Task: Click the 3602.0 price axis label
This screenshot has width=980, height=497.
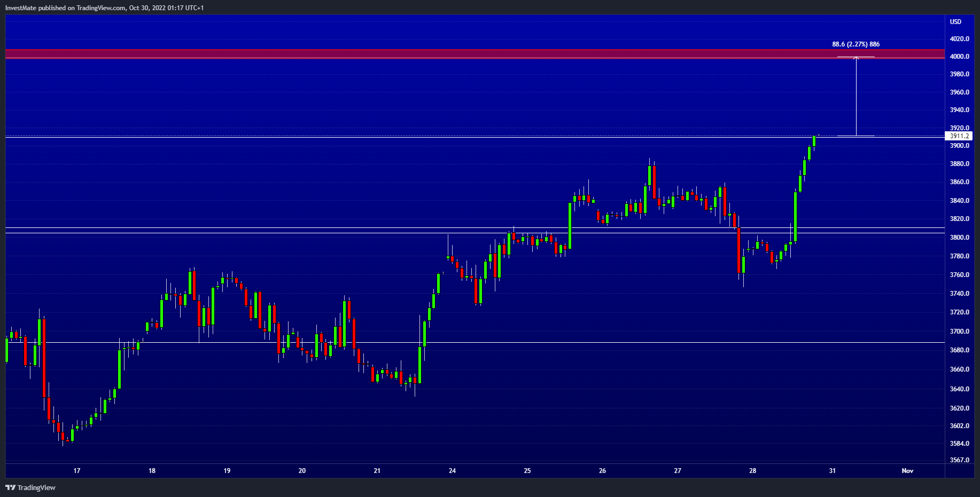Action: [x=960, y=426]
